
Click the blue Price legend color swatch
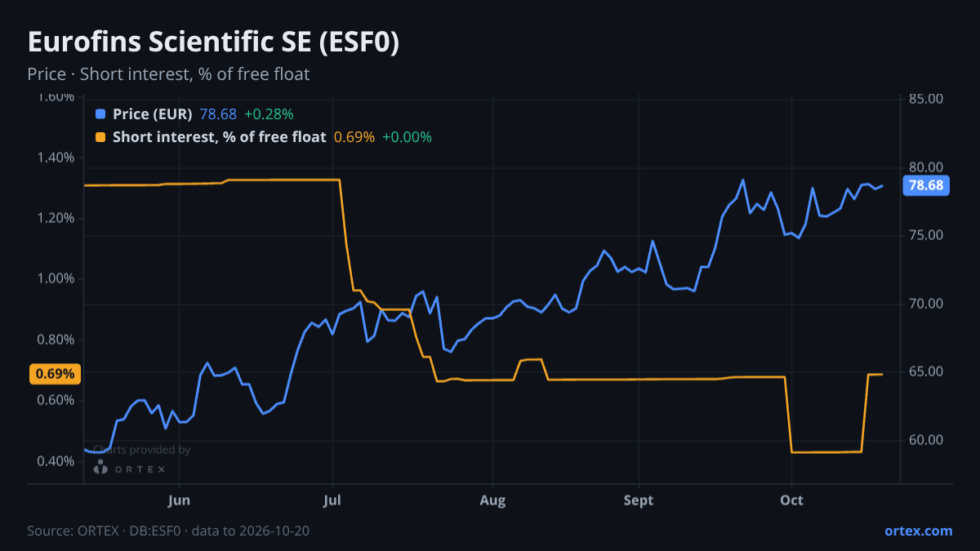click(100, 114)
